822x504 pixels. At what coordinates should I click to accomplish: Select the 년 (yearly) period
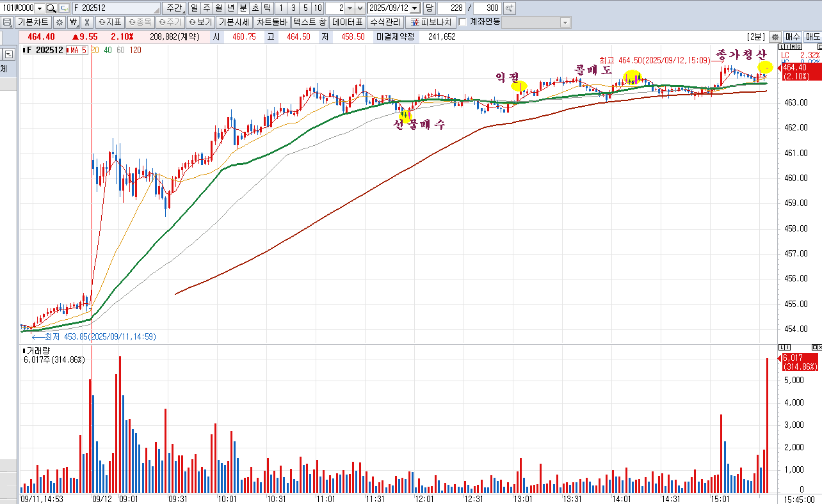(x=230, y=8)
